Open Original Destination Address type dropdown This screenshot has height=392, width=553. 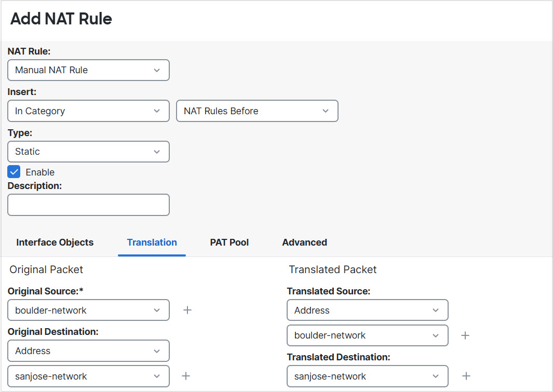pos(88,351)
